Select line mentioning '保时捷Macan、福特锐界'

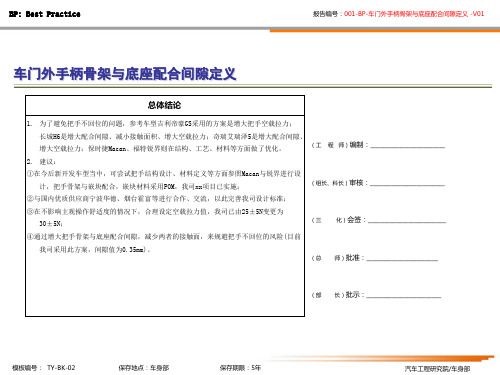161,149
